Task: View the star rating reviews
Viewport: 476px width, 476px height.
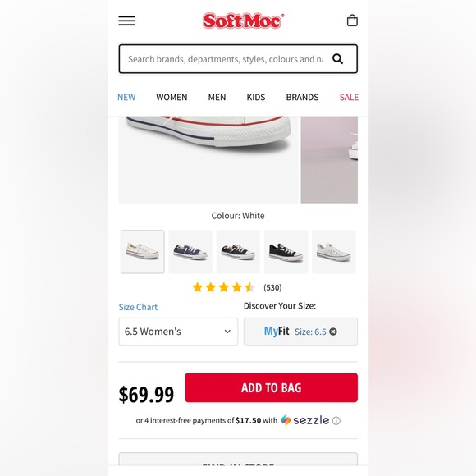Action: 237,287
